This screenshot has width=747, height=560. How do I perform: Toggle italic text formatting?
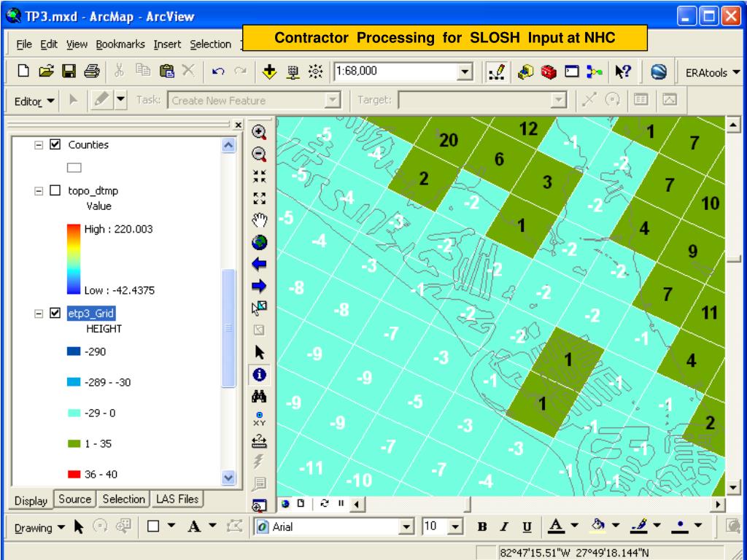pyautogui.click(x=504, y=526)
